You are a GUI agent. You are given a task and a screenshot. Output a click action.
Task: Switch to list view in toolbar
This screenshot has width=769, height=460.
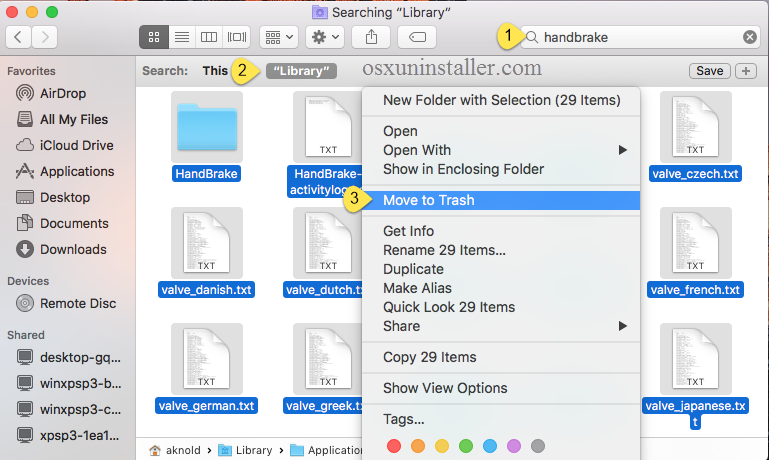[x=181, y=37]
